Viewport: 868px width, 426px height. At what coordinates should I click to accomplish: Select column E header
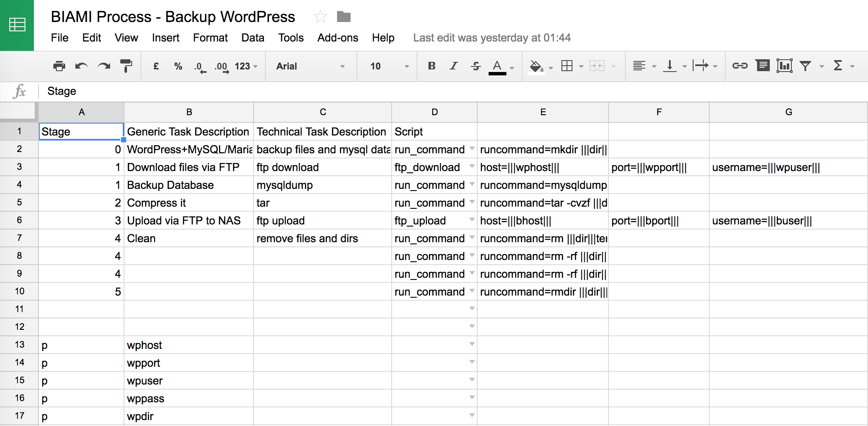(543, 112)
